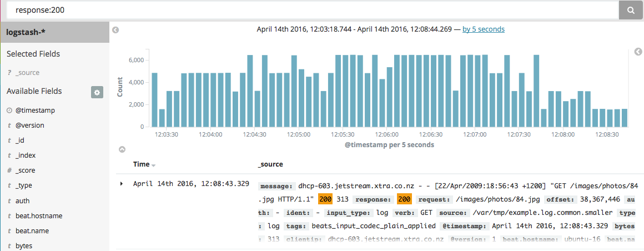The height and width of the screenshot is (251, 644).
Task: Click the first histogram bar before 12:03:30
Action: 154,100
